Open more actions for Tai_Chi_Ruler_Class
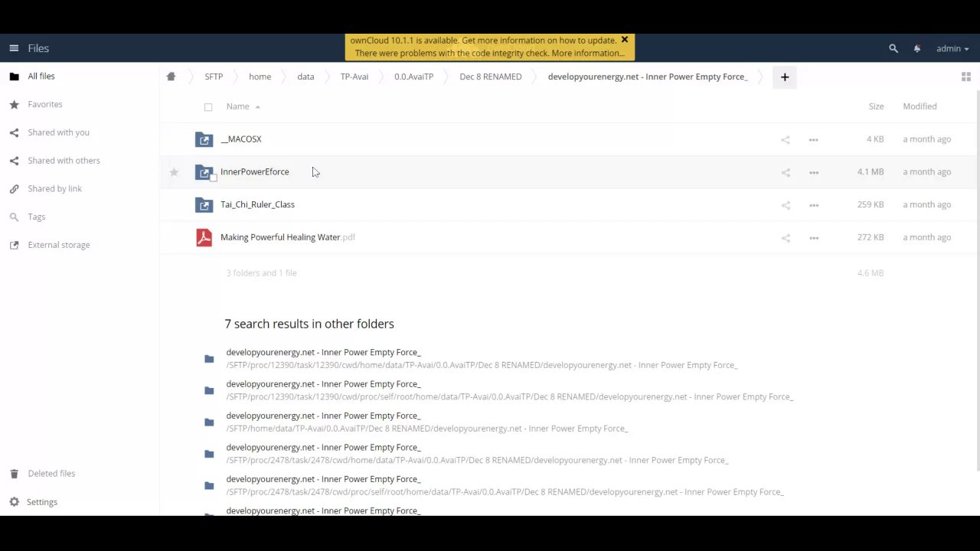Image resolution: width=980 pixels, height=551 pixels. coord(813,205)
